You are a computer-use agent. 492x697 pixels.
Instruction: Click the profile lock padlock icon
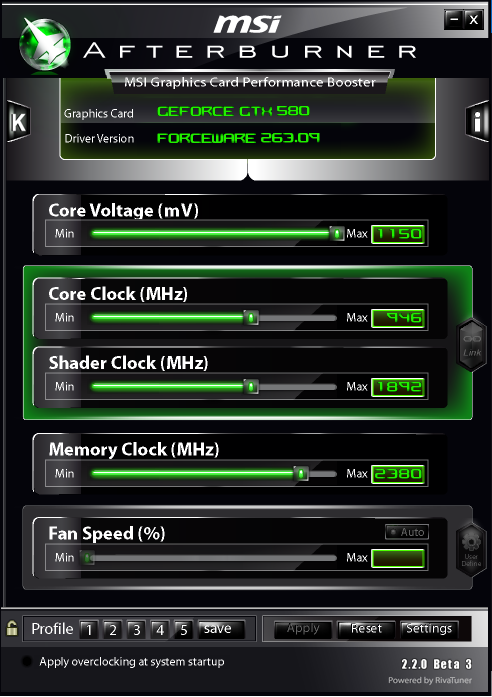pyautogui.click(x=12, y=629)
